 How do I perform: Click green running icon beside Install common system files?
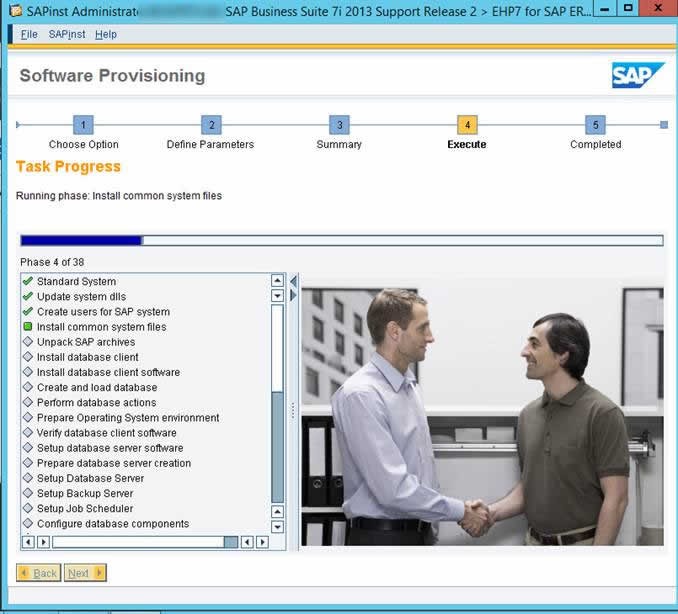pos(28,326)
